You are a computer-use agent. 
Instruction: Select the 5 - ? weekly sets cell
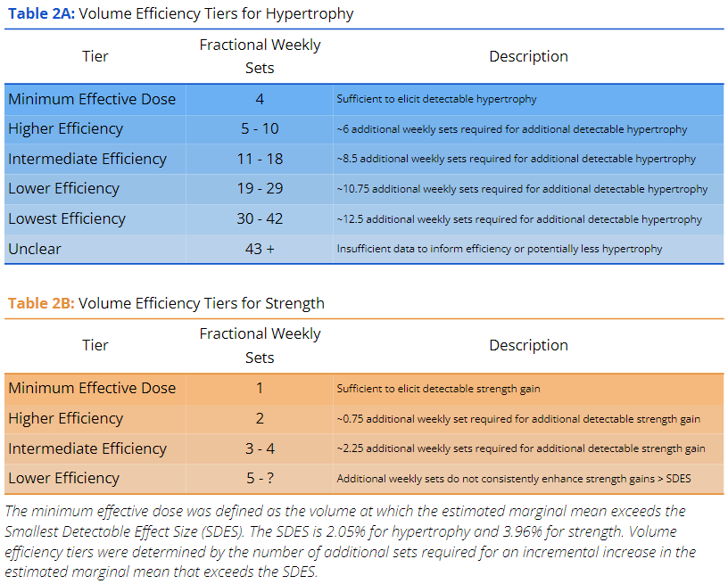point(260,479)
